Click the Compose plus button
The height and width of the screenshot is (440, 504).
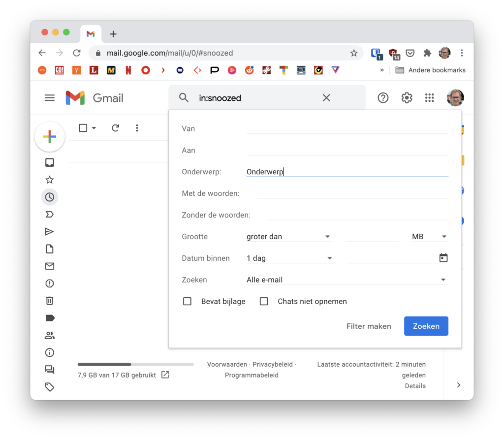click(50, 137)
